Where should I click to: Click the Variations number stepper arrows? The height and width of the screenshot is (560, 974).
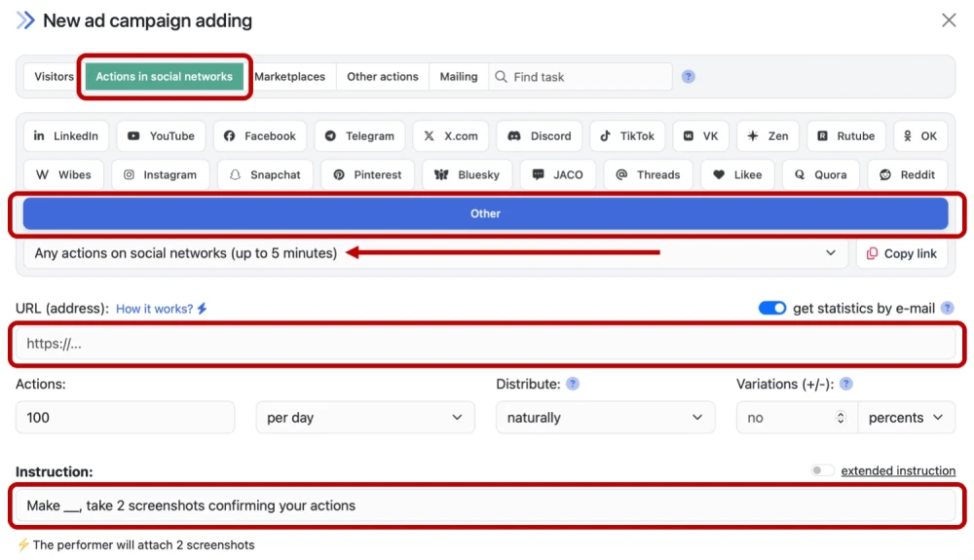tap(841, 418)
